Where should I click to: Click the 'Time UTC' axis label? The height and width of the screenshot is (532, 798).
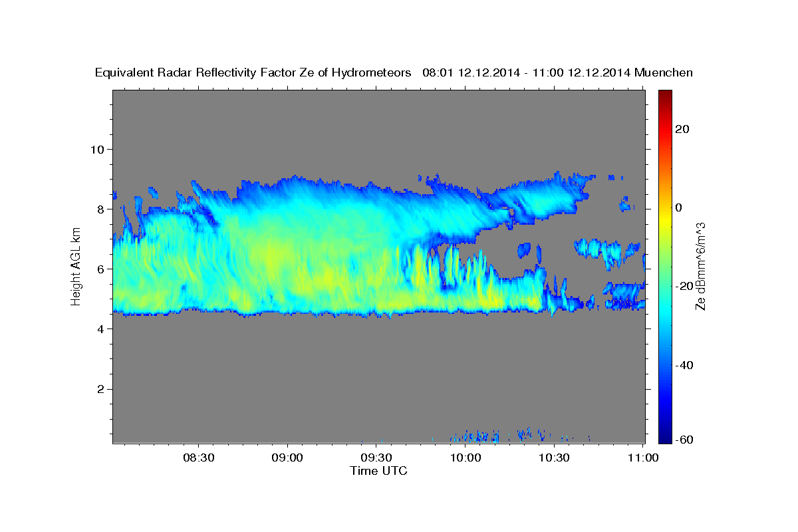pyautogui.click(x=378, y=471)
